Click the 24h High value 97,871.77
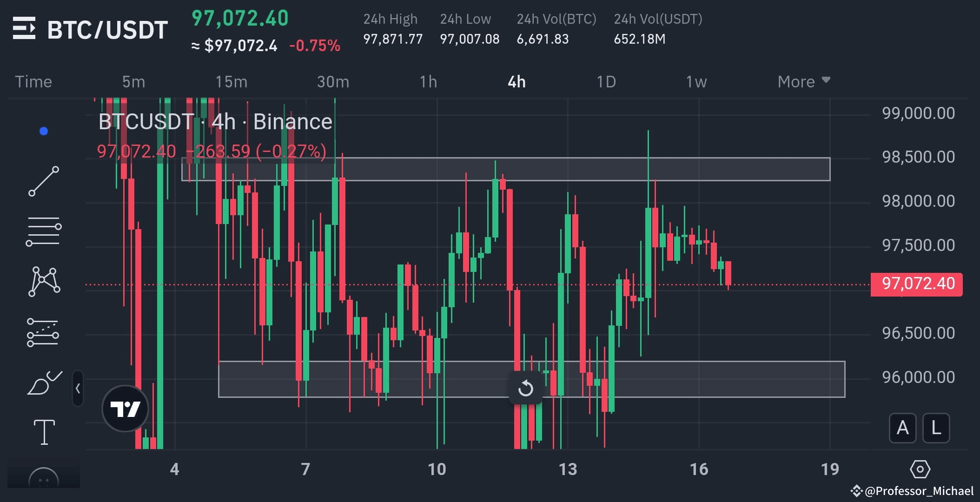Screen dimensions: 980x502 pyautogui.click(x=393, y=39)
